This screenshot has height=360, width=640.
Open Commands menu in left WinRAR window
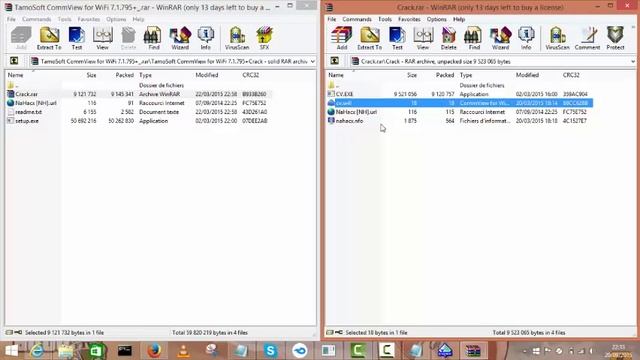(x=36, y=19)
